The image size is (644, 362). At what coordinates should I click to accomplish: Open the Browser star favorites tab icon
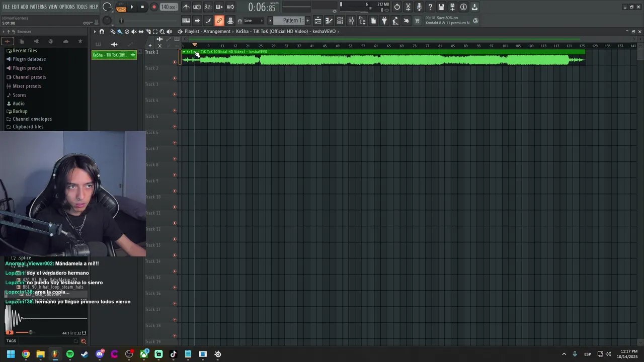[x=80, y=41]
